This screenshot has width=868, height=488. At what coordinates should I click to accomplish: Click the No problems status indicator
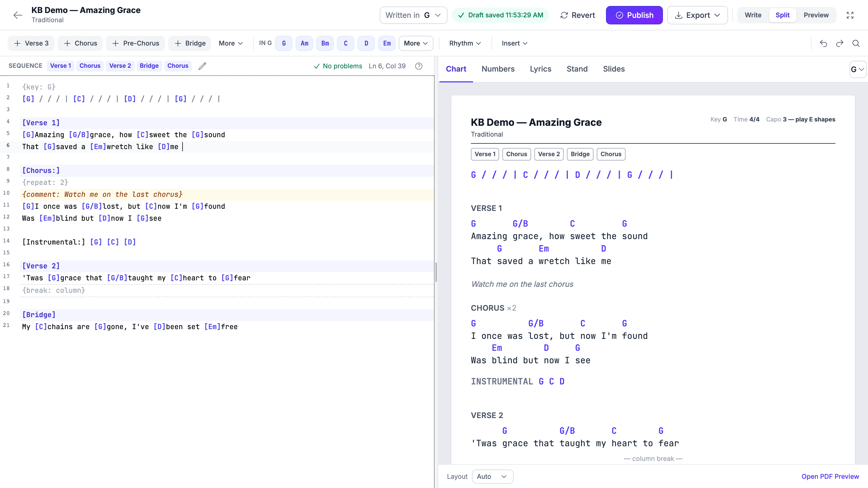click(x=338, y=66)
